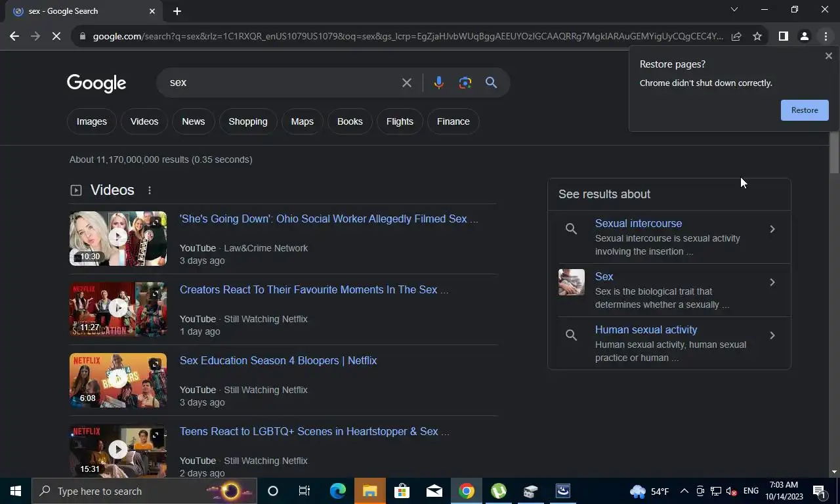Screen dimensions: 840x504
Task: Select the Images filter tab
Action: click(92, 121)
